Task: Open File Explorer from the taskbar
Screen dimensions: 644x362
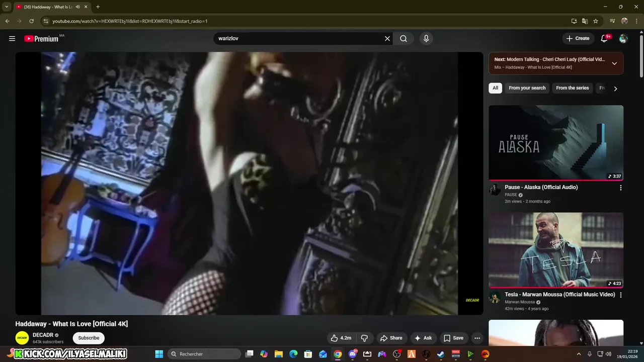Action: (279, 354)
